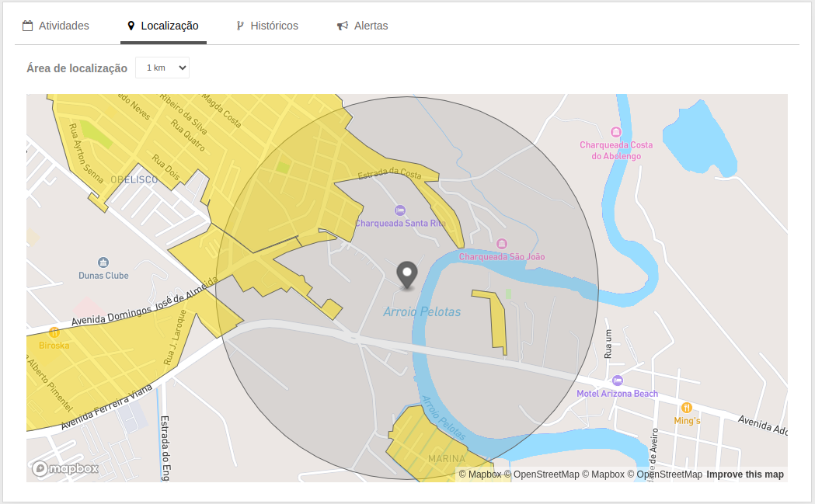Click the Arroio Pelotas label on map

(422, 312)
